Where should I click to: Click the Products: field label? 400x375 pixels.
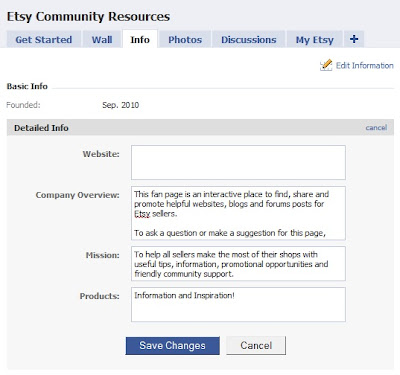click(99, 296)
